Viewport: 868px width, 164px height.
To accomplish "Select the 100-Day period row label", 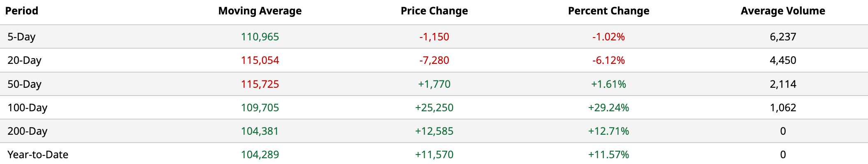I will [28, 108].
